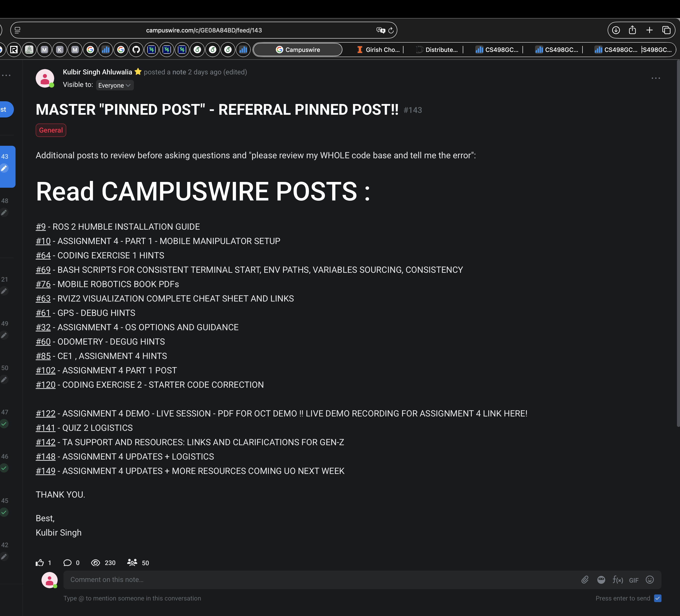Screen dimensions: 680x616
Task: Click the sidebar three-dots menu
Action: click(x=6, y=75)
